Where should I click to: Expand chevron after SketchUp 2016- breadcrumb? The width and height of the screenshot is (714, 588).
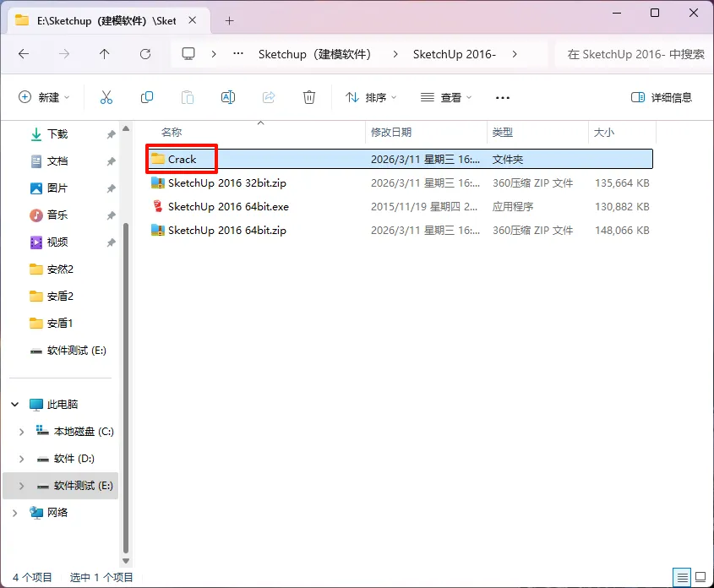tap(515, 54)
